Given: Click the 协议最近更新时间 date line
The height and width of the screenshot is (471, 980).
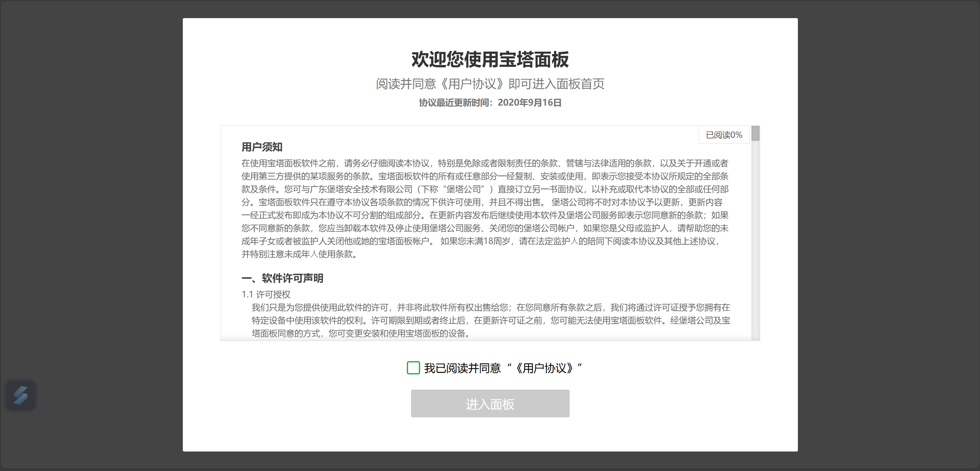Looking at the screenshot, I should (x=490, y=102).
